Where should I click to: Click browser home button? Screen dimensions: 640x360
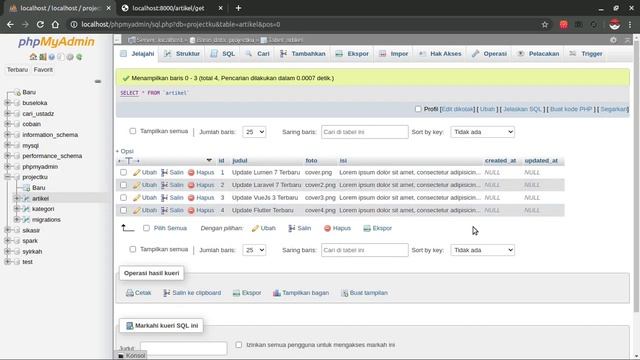[x=56, y=24]
